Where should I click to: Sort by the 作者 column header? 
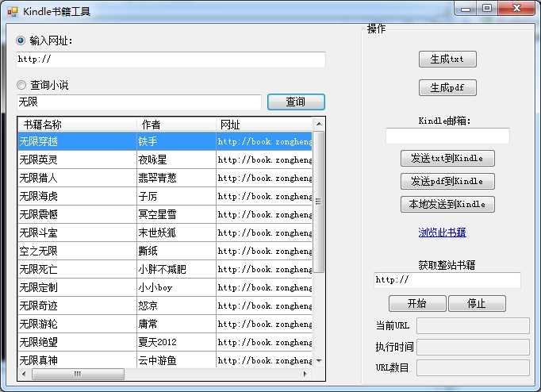(x=177, y=125)
